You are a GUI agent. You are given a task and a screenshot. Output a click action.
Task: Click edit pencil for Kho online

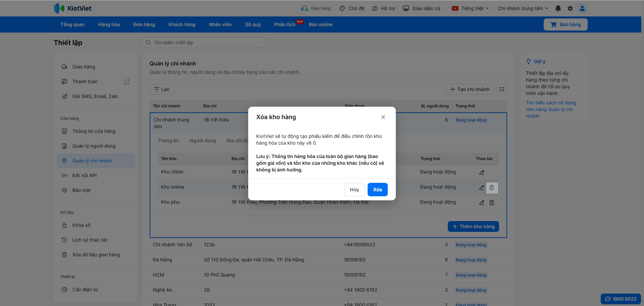(x=482, y=188)
